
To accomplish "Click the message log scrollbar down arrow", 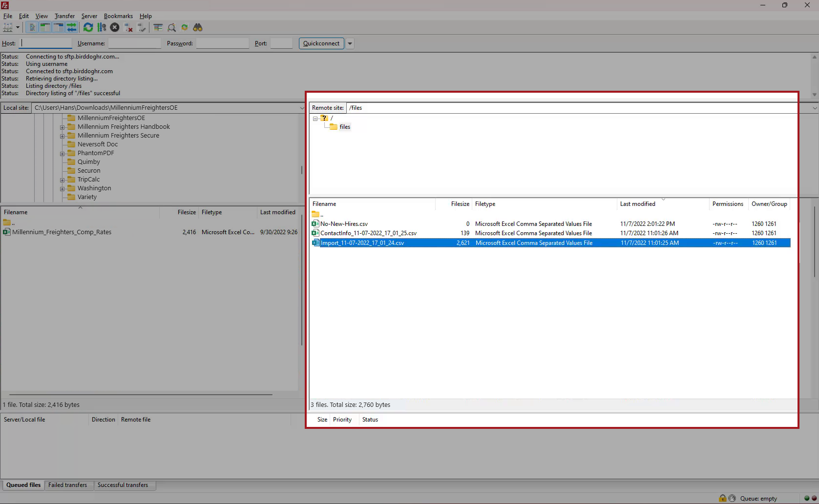I will pyautogui.click(x=814, y=95).
